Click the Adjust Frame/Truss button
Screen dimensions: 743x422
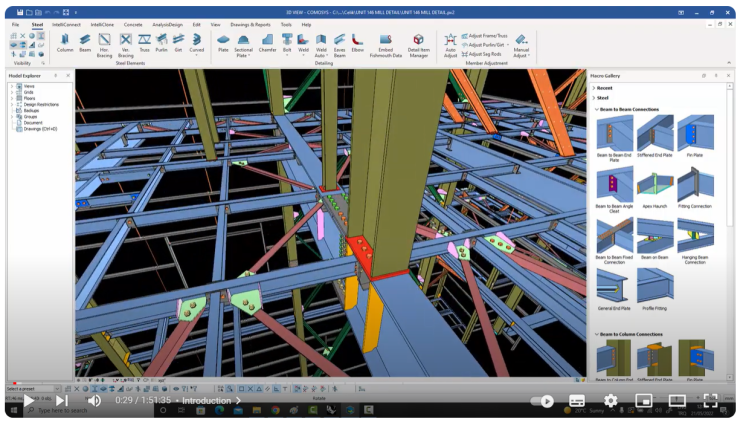tap(486, 36)
